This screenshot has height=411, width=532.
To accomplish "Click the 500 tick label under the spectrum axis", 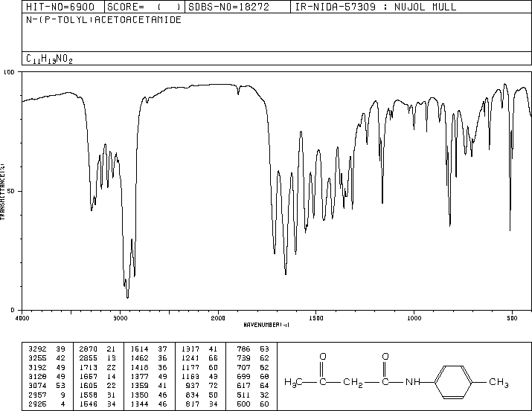I will [512, 318].
